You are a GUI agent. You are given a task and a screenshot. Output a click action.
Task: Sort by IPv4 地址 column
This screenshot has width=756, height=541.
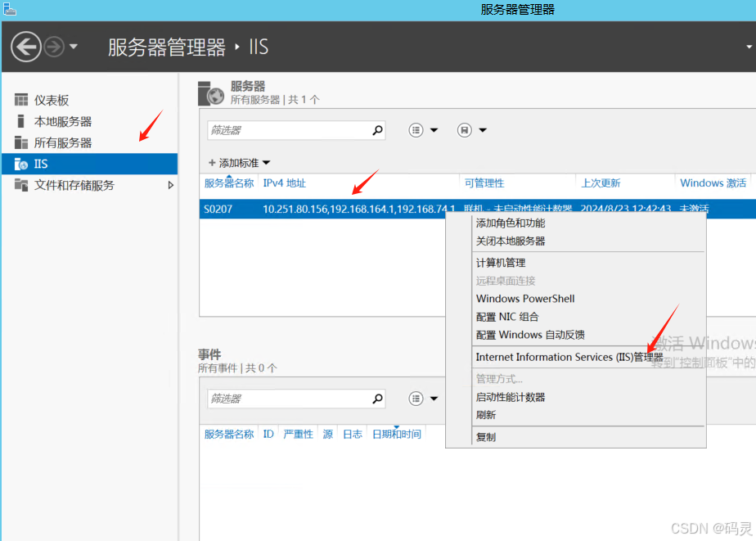point(285,183)
